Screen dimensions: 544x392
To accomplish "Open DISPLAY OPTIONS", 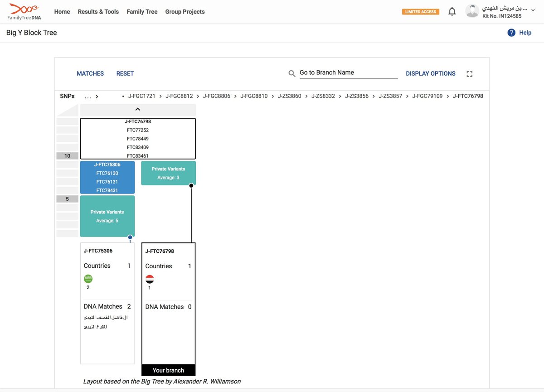I will coord(431,73).
